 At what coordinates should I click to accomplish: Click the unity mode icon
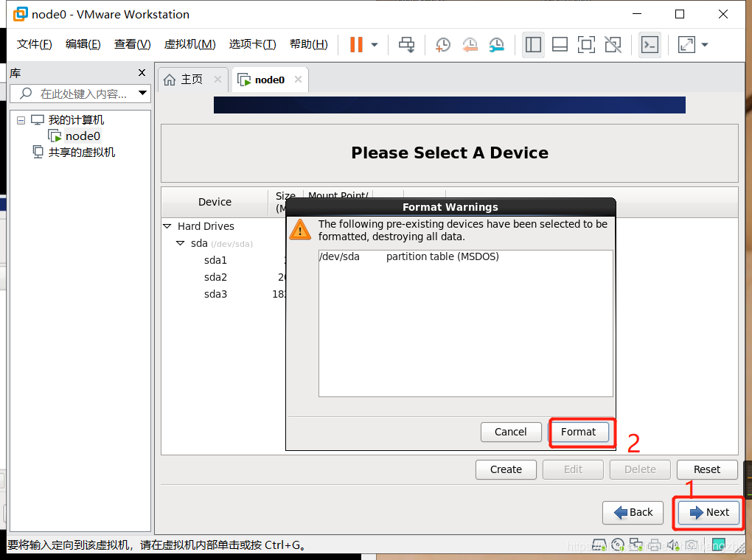(x=613, y=45)
